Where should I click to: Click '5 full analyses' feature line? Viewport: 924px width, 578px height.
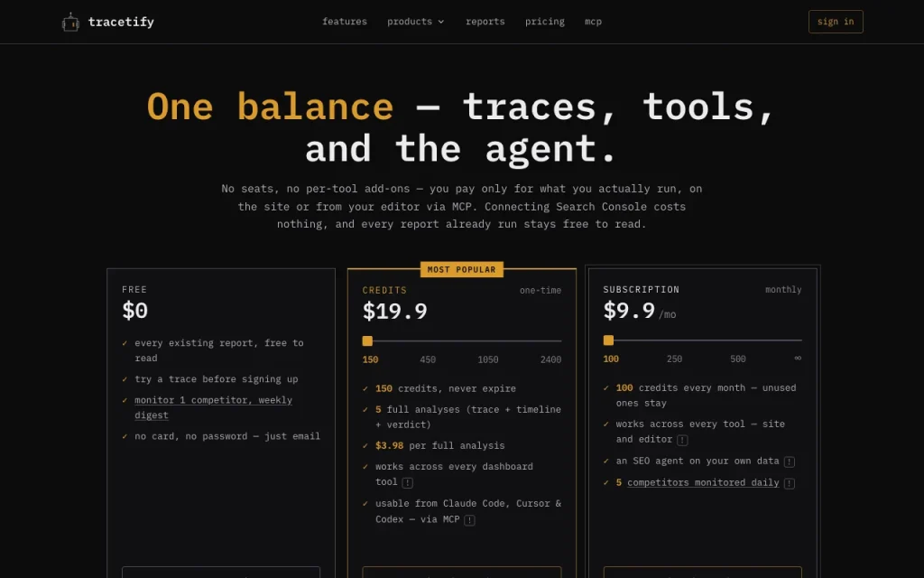[x=468, y=417]
